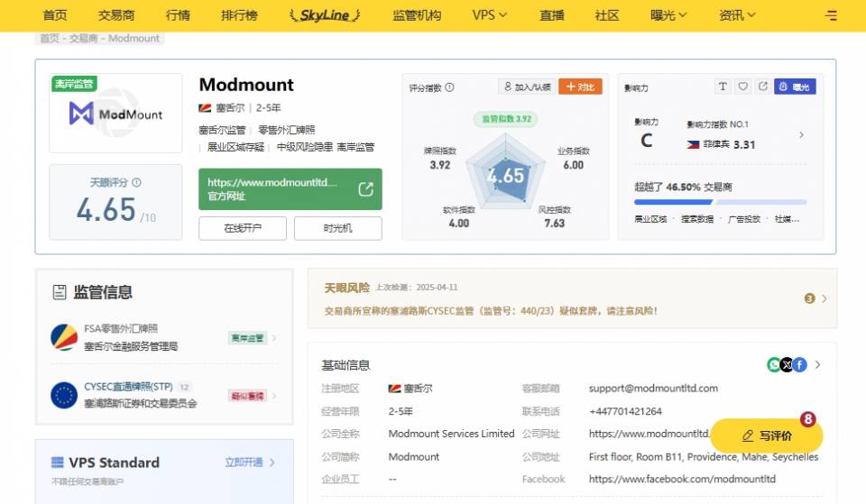Viewport: 866px width, 504px height.
Task: Click the 加入/队侯 button
Action: (528, 87)
